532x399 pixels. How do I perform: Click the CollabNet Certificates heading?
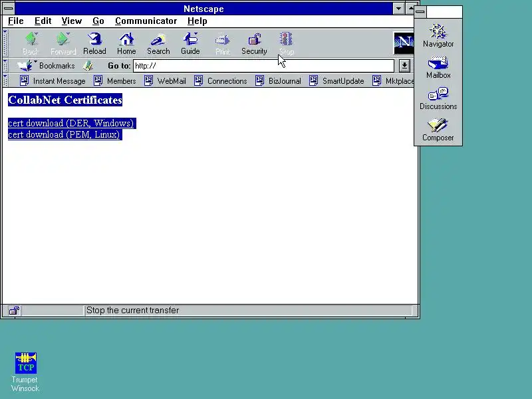pos(65,100)
